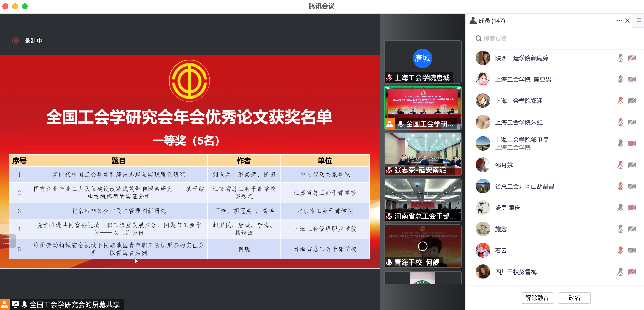Image resolution: width=644 pixels, height=310 pixels.
Task: Open video tile of 上海工会学院唐城
Action: tap(422, 61)
